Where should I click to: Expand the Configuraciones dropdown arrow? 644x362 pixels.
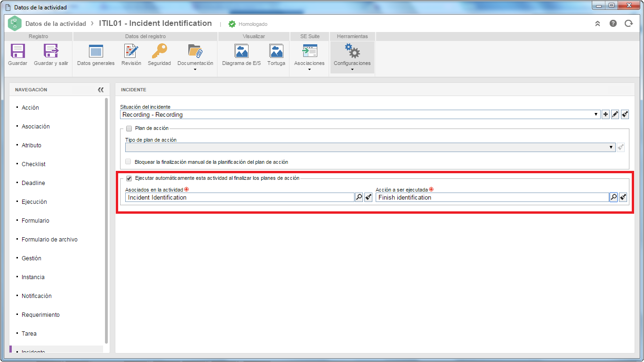point(352,70)
